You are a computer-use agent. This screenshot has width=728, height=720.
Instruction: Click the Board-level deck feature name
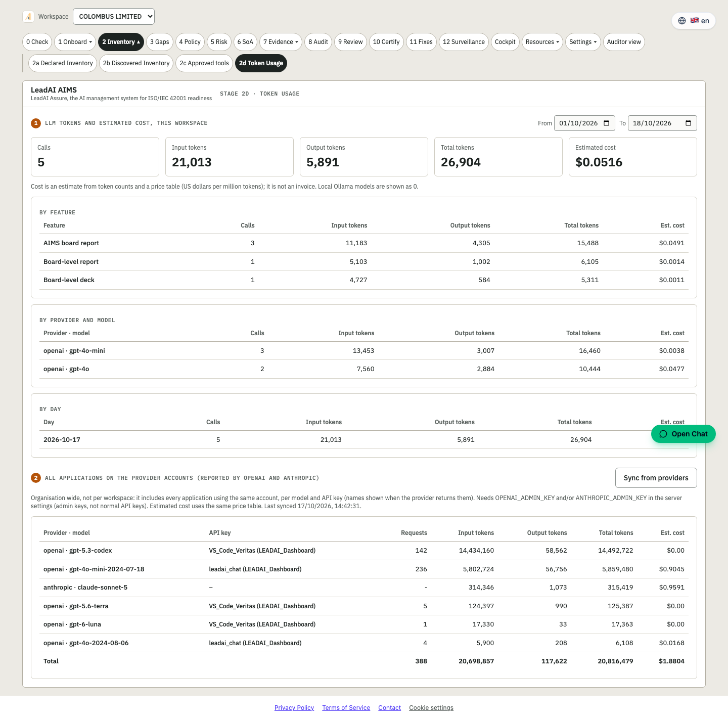tap(69, 280)
